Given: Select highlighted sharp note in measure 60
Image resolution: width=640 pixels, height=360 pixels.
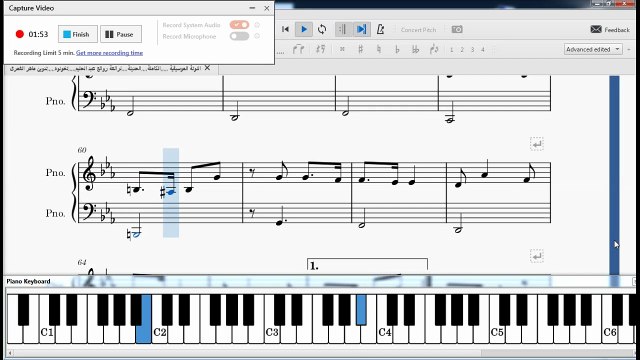Looking at the screenshot, I should [170, 192].
